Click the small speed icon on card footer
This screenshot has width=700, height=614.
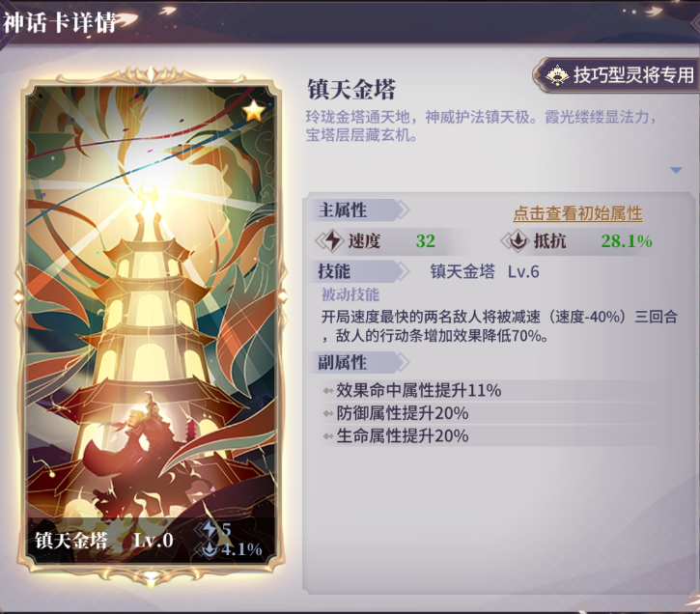[x=209, y=530]
